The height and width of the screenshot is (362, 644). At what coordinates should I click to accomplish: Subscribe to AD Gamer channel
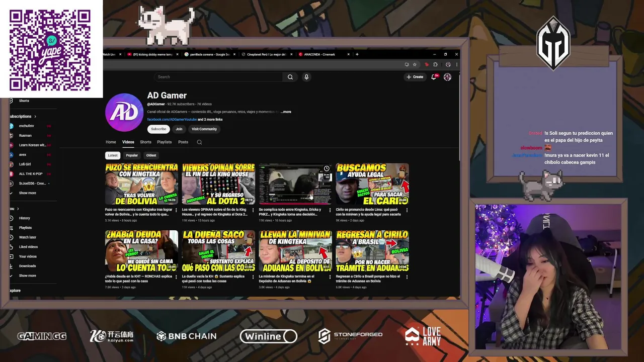(158, 129)
